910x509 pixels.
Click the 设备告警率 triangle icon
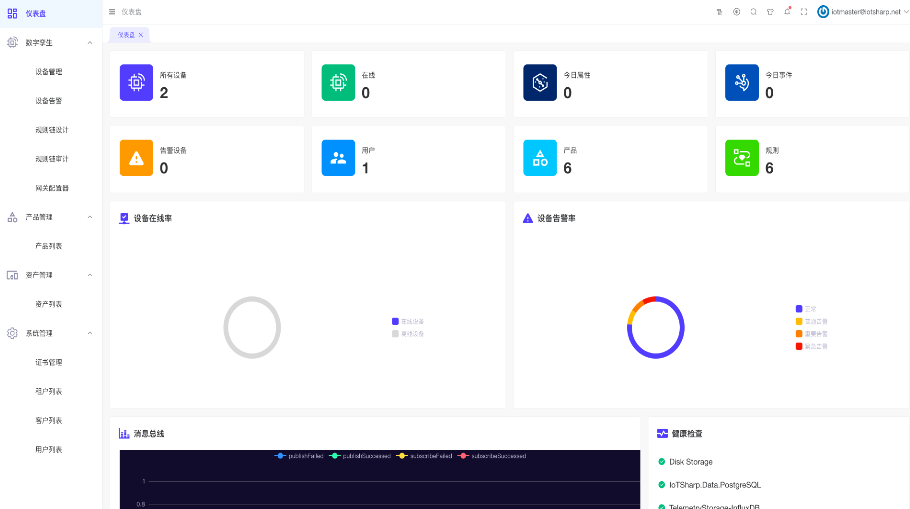pyautogui.click(x=528, y=218)
